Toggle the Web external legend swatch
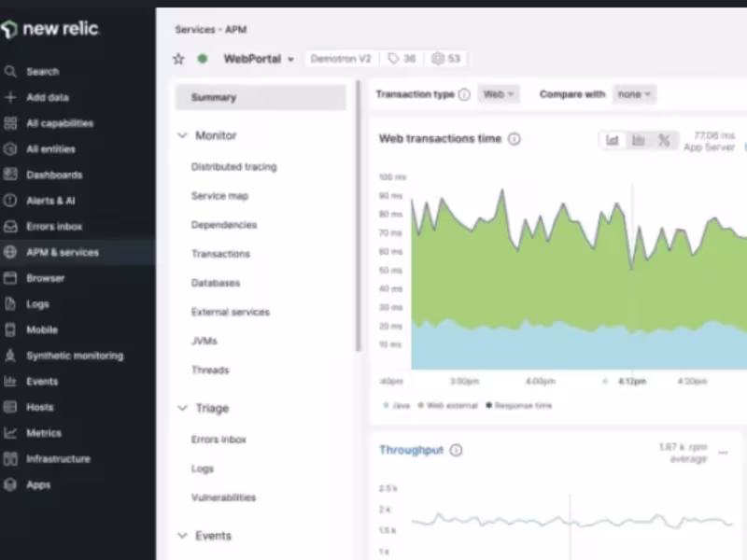Image resolution: width=747 pixels, height=560 pixels. pyautogui.click(x=421, y=406)
